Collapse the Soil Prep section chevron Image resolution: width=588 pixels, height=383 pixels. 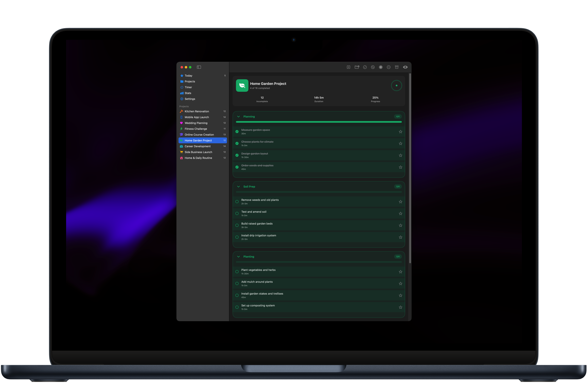(238, 187)
